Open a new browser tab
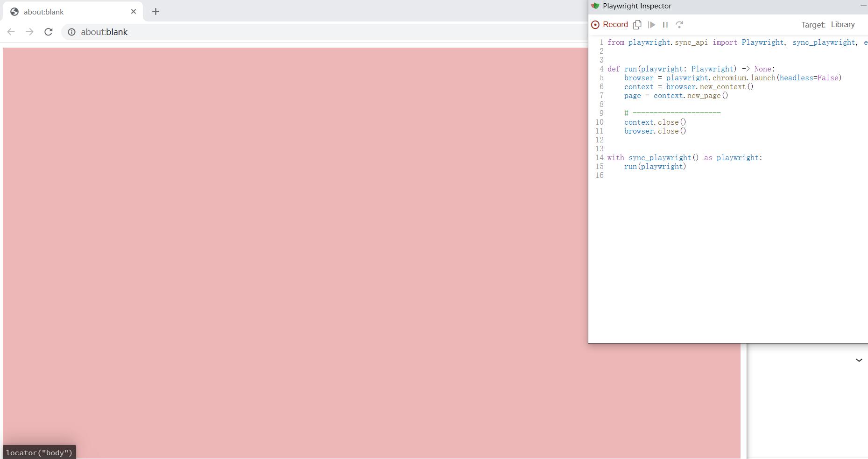 coord(155,12)
